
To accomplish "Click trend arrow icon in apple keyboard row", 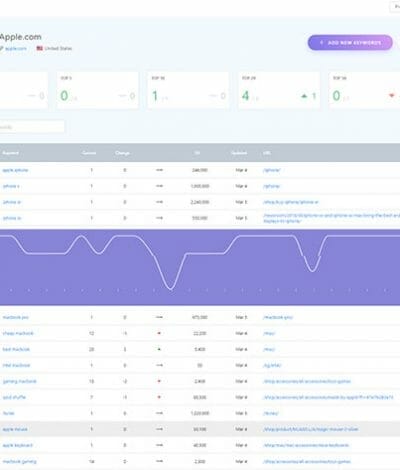I will [x=159, y=445].
